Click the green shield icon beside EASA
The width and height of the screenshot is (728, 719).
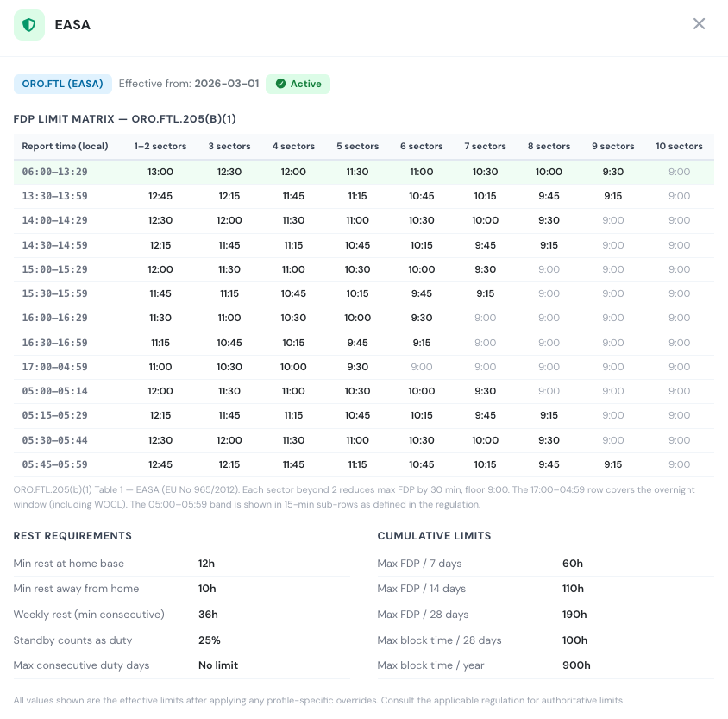click(29, 25)
